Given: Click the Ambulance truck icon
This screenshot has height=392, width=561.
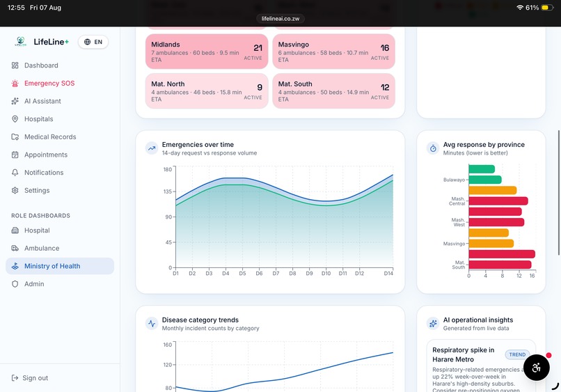Looking at the screenshot, I should (x=15, y=248).
